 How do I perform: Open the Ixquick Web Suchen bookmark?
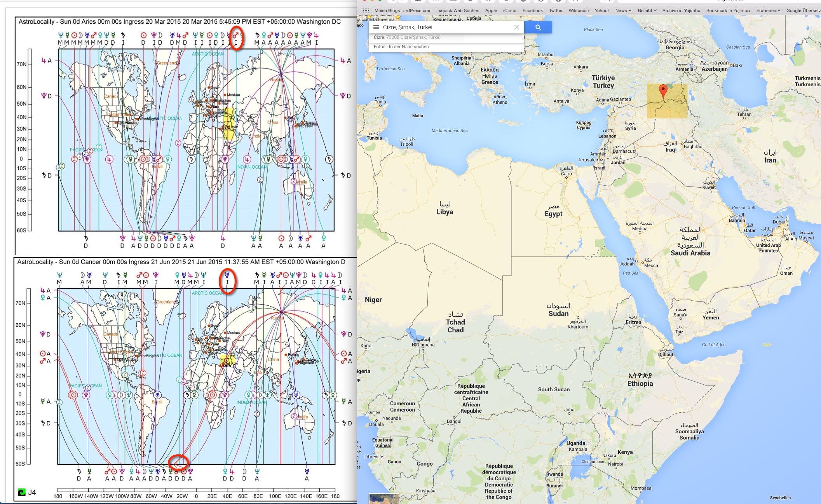[458, 10]
